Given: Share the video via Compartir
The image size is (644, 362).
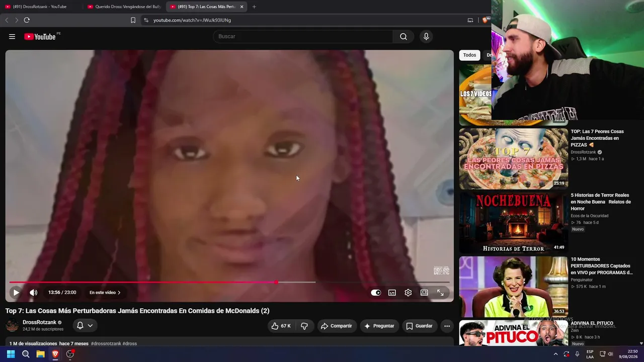Looking at the screenshot, I should (x=337, y=326).
